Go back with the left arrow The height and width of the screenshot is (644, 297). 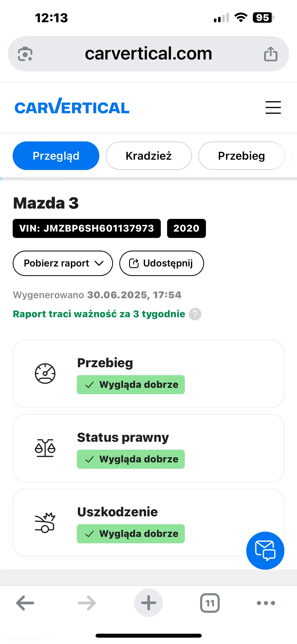pos(25,603)
